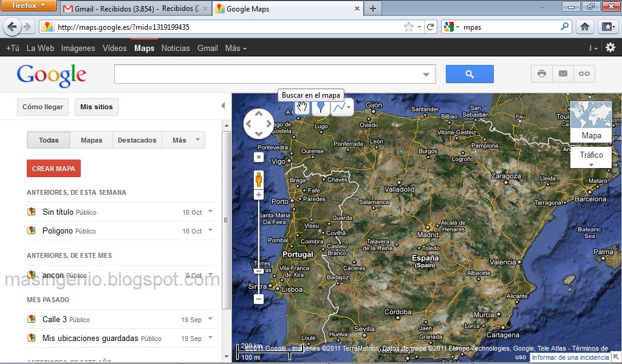Open Imágenes in Google bar

click(78, 48)
